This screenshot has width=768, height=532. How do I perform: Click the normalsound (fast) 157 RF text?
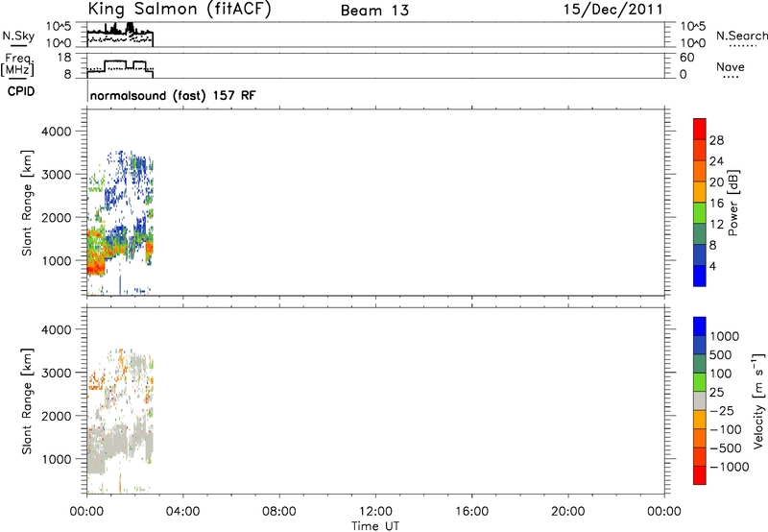pyautogui.click(x=173, y=95)
